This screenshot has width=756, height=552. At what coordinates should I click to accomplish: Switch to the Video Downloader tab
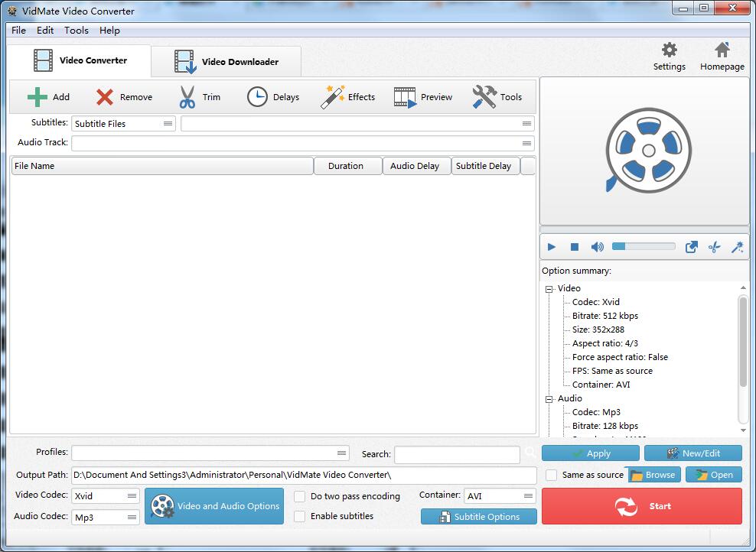[226, 61]
